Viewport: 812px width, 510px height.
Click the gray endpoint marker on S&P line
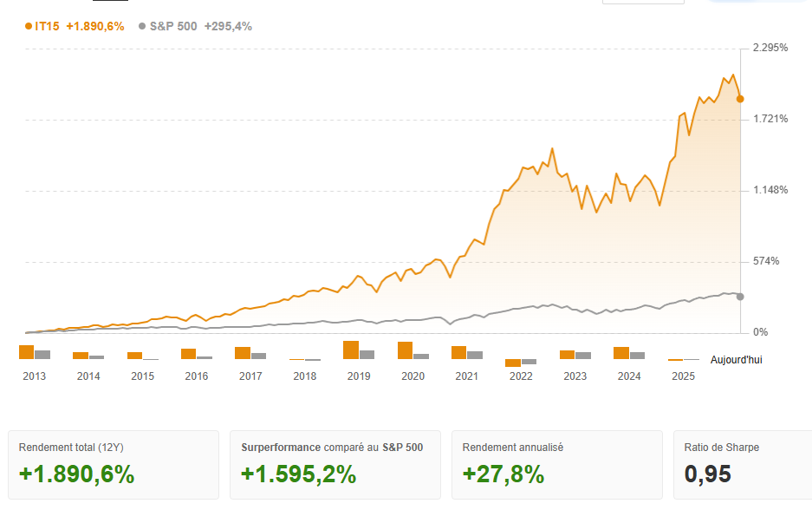click(740, 297)
